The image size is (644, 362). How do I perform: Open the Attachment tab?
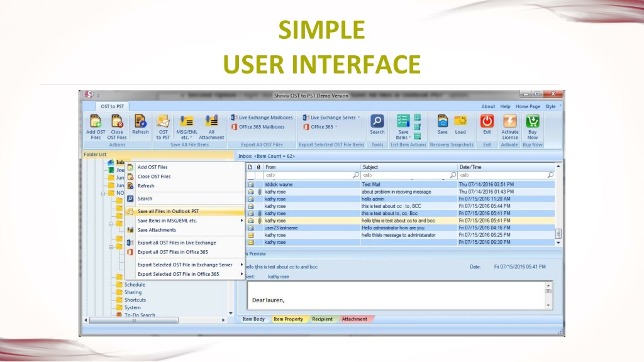pyautogui.click(x=355, y=319)
